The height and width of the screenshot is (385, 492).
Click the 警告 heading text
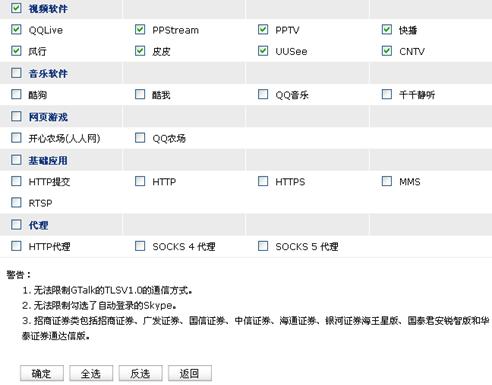coord(19,275)
